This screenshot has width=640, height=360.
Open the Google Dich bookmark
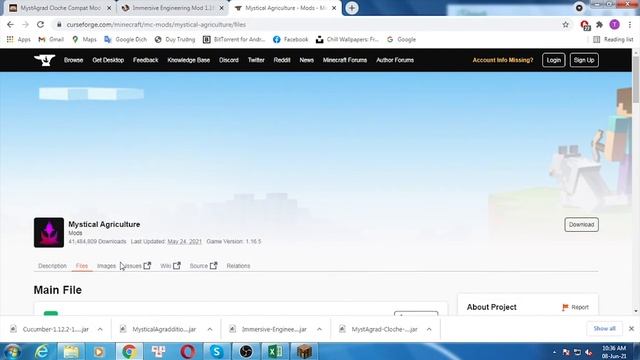[125, 40]
